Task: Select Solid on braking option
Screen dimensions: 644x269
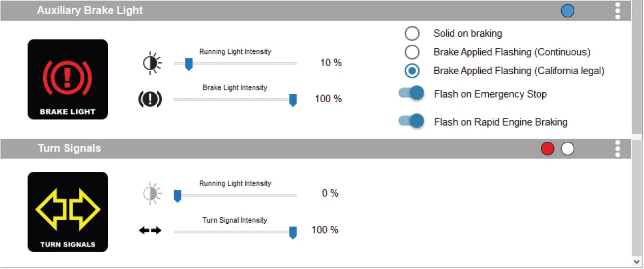Action: [x=412, y=34]
